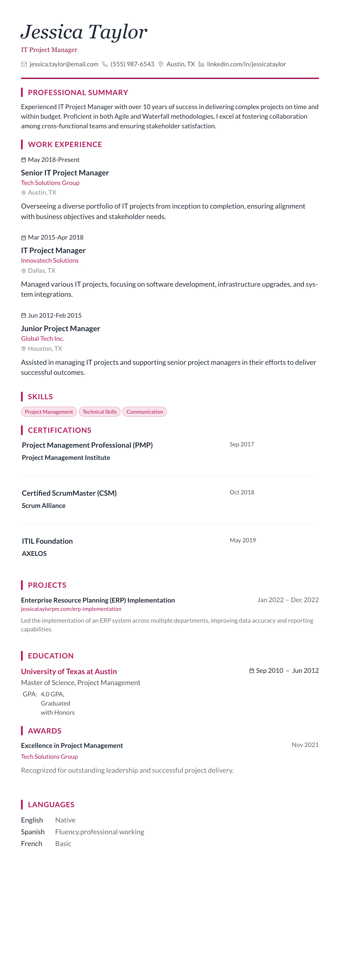Click the LinkedIn icon in the header
The width and height of the screenshot is (347, 980).
[201, 64]
